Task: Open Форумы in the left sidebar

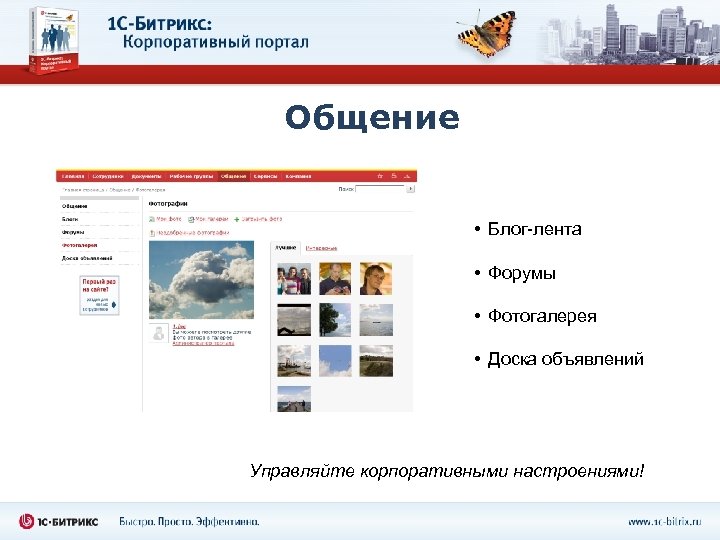Action: click(73, 232)
